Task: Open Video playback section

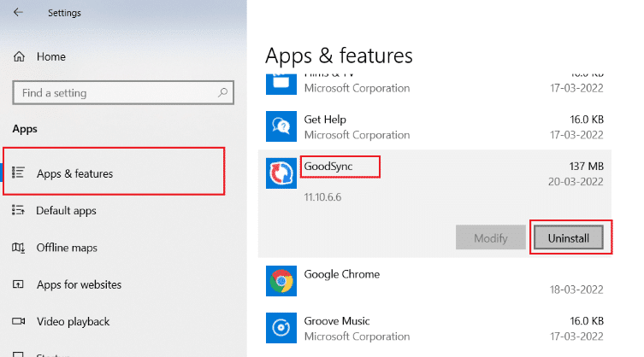Action: click(x=73, y=322)
